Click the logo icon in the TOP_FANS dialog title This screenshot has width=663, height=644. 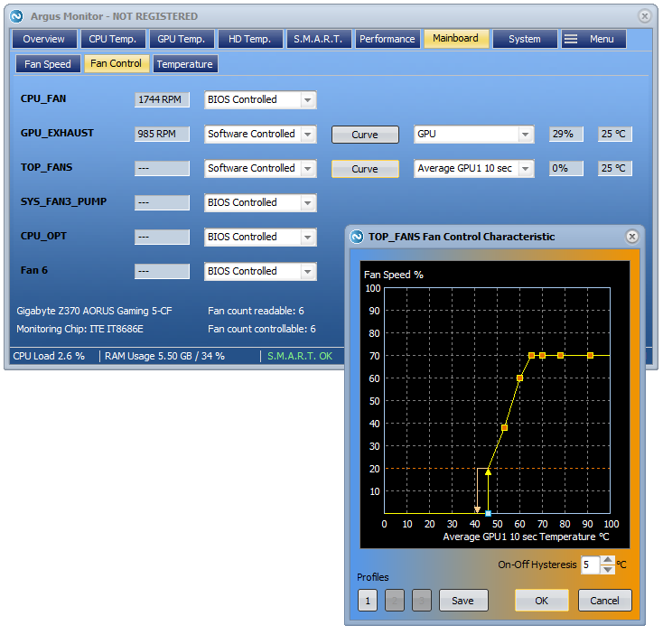[x=357, y=237]
